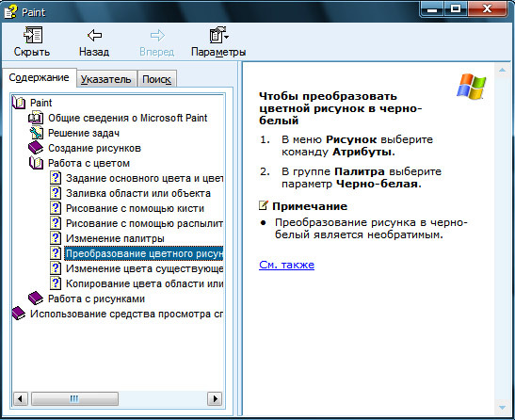Open the Параметры toolbar menu
The image size is (515, 420).
click(x=218, y=35)
